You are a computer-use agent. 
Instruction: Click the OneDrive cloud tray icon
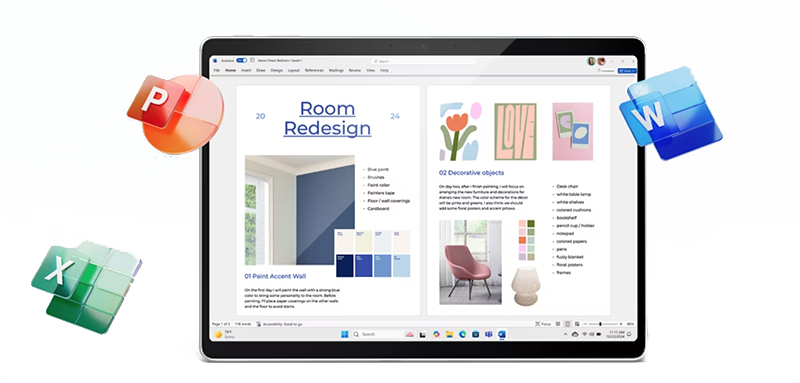point(575,334)
